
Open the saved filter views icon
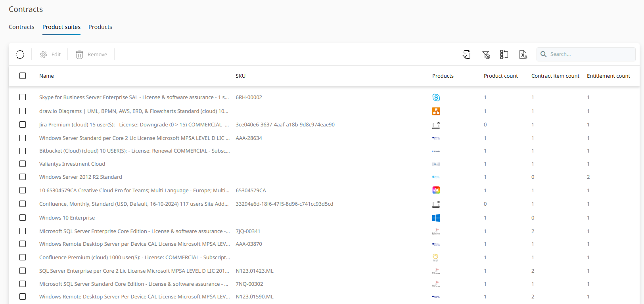[x=466, y=54]
